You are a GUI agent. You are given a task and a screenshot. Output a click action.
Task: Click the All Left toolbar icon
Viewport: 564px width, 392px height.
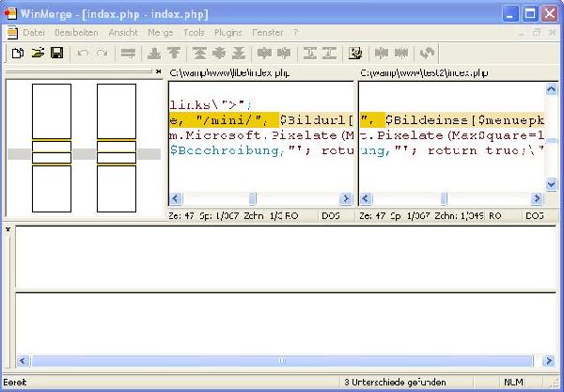401,54
